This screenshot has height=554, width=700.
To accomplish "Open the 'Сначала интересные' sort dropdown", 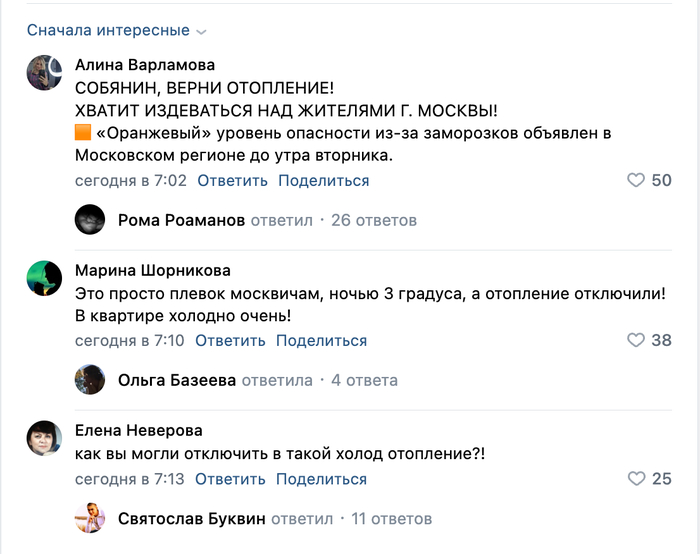I will point(117,31).
